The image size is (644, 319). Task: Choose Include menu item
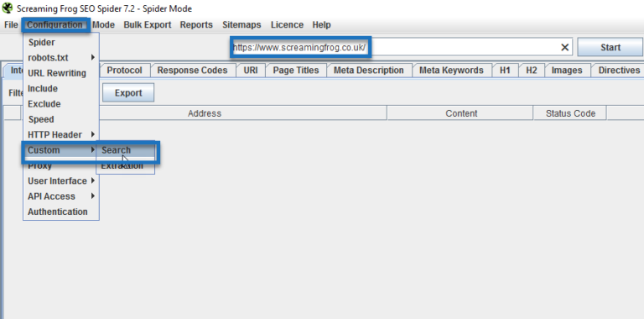[60, 88]
